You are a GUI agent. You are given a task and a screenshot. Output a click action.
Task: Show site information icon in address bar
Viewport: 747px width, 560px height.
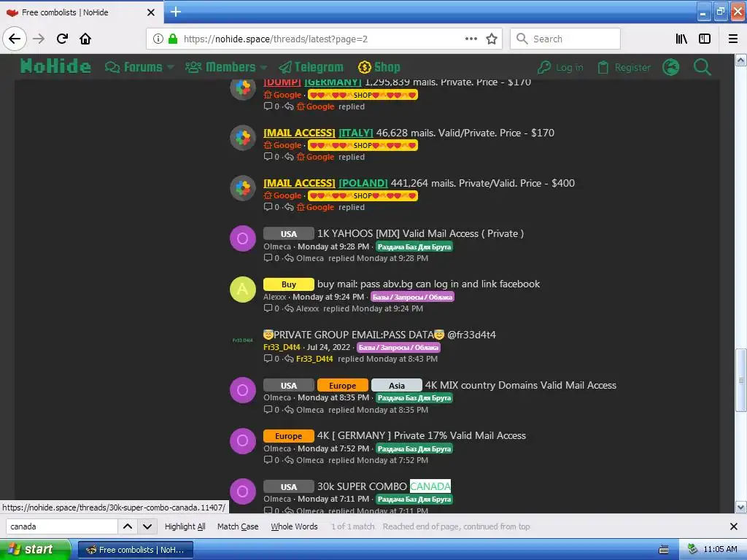coord(158,39)
